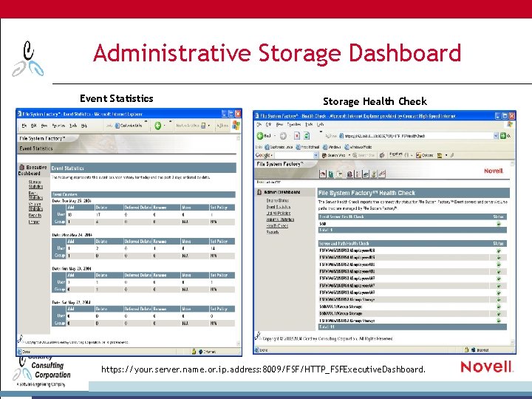Click Internet zone globe in Event Statistics status bar

click(200, 352)
